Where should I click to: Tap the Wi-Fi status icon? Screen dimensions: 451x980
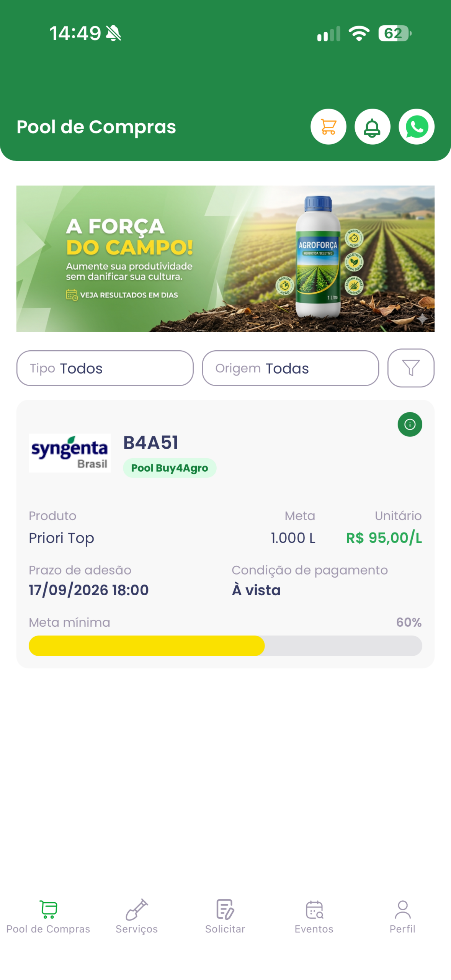359,33
